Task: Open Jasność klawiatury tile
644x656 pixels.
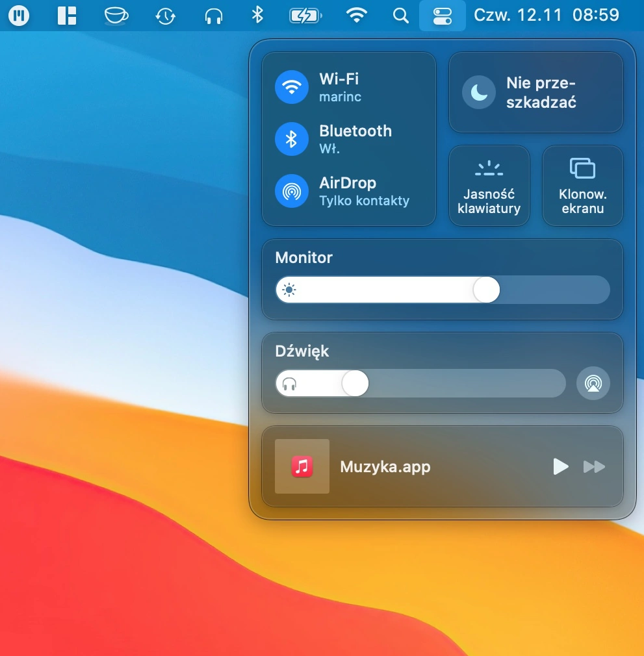Action: tap(489, 186)
